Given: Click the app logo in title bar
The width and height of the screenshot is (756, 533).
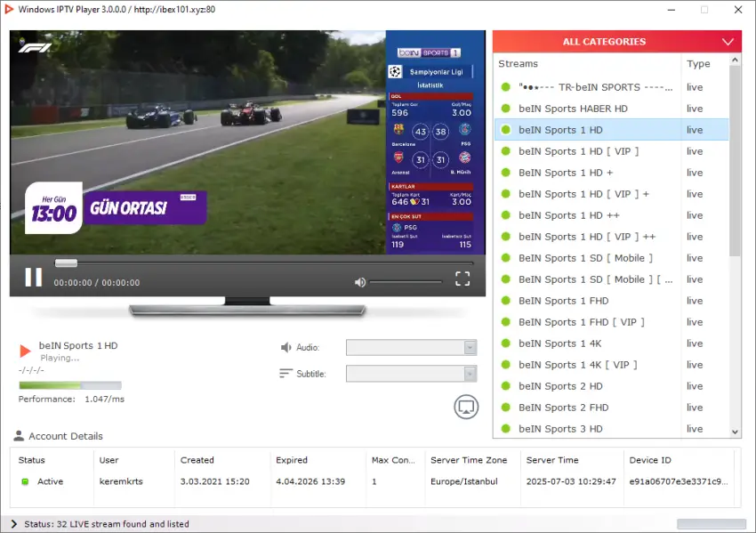Looking at the screenshot, I should pos(9,9).
